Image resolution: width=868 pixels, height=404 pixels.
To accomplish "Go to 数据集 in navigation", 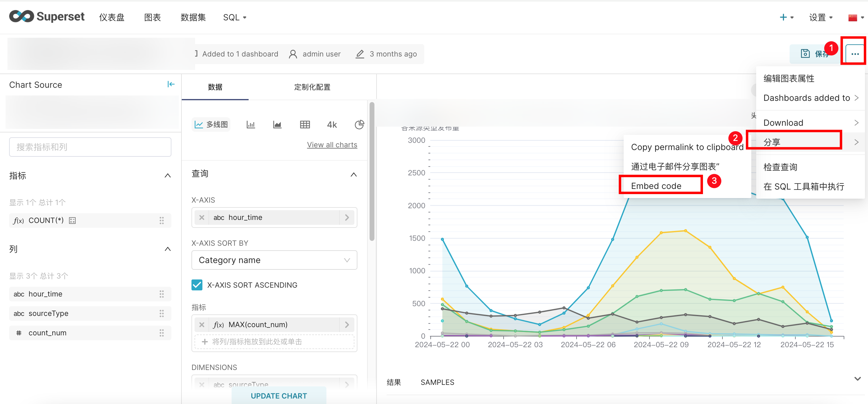I will pos(193,17).
